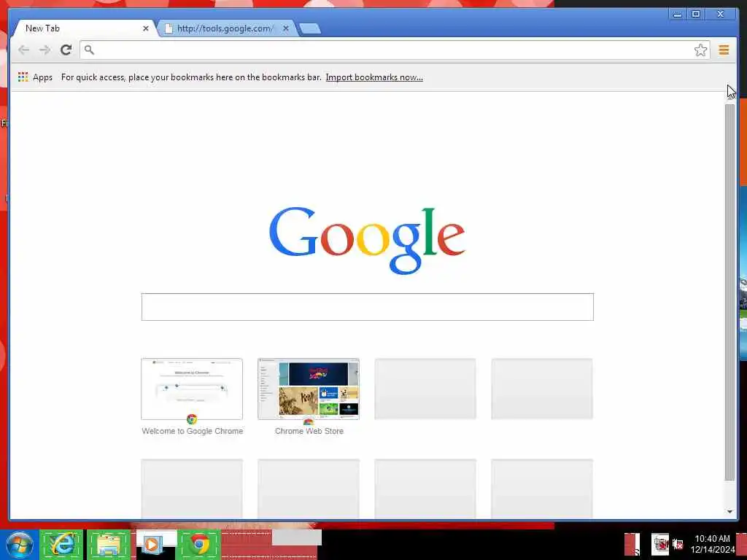
Task: Open the Chrome Web Store thumbnail
Action: (x=309, y=389)
